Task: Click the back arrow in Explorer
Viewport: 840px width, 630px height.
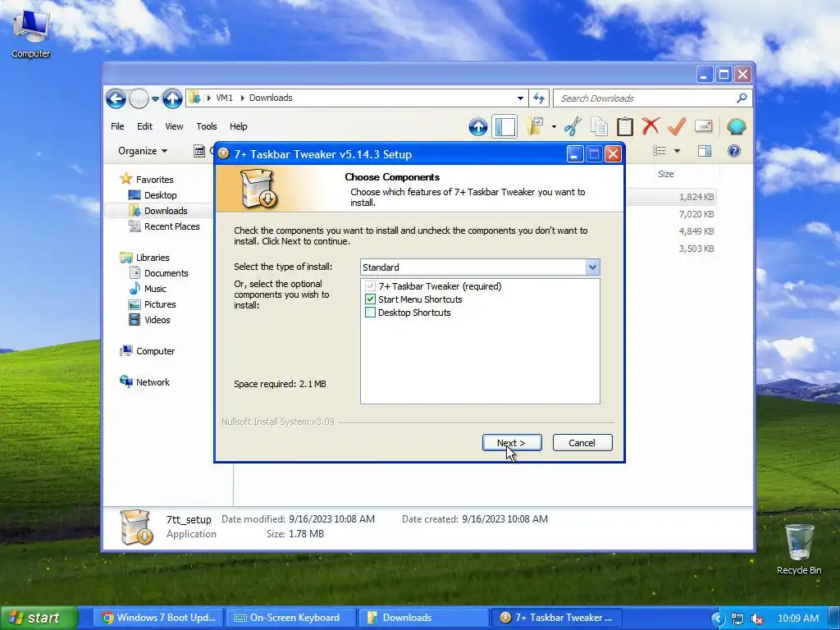Action: point(116,98)
